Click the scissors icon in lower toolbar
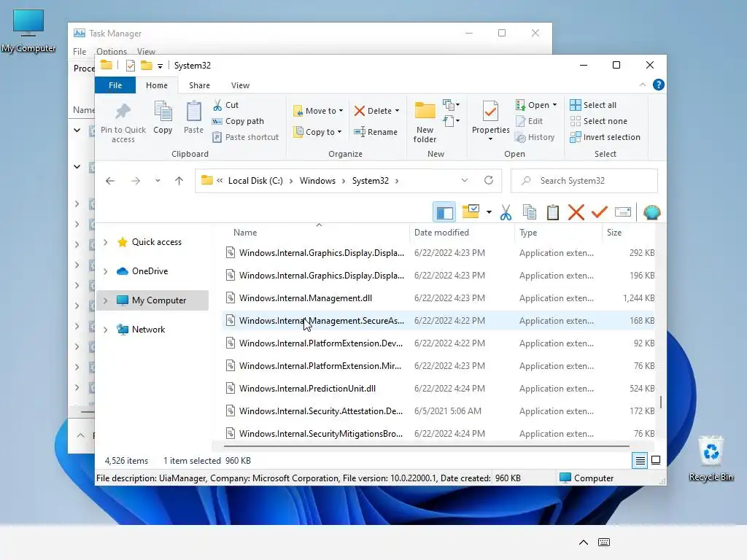The width and height of the screenshot is (747, 560). (x=506, y=212)
